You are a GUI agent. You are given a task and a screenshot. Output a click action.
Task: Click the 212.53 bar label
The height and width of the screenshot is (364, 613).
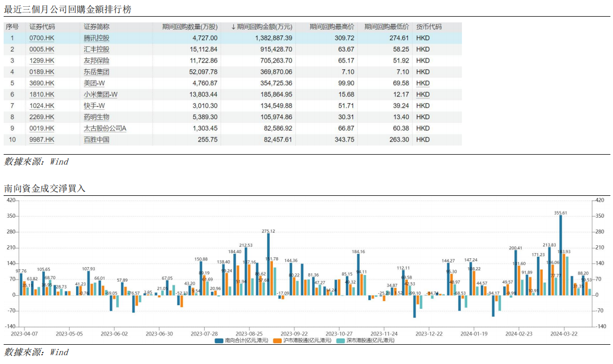pos(246,245)
